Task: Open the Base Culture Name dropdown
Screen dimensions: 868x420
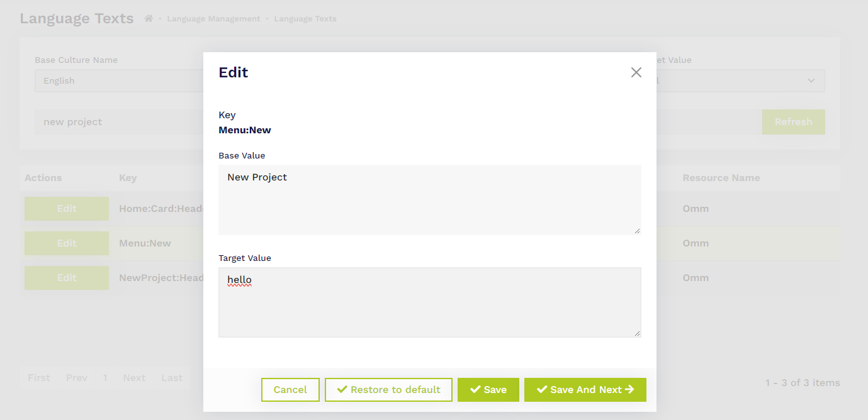Action: tap(120, 81)
